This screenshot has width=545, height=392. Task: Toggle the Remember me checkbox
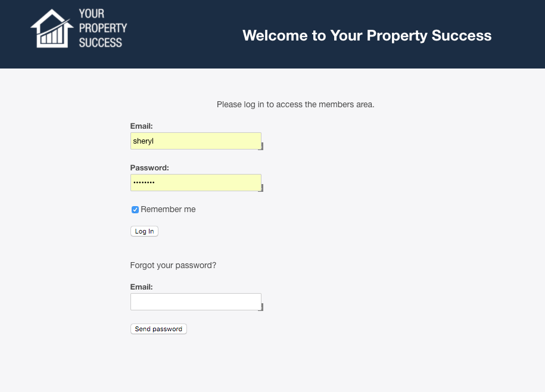135,210
